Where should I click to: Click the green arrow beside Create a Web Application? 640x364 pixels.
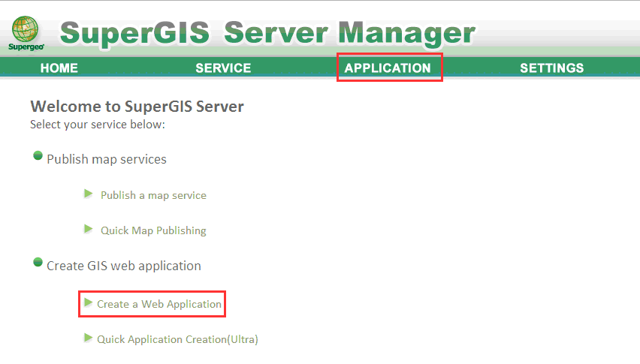[x=88, y=302]
